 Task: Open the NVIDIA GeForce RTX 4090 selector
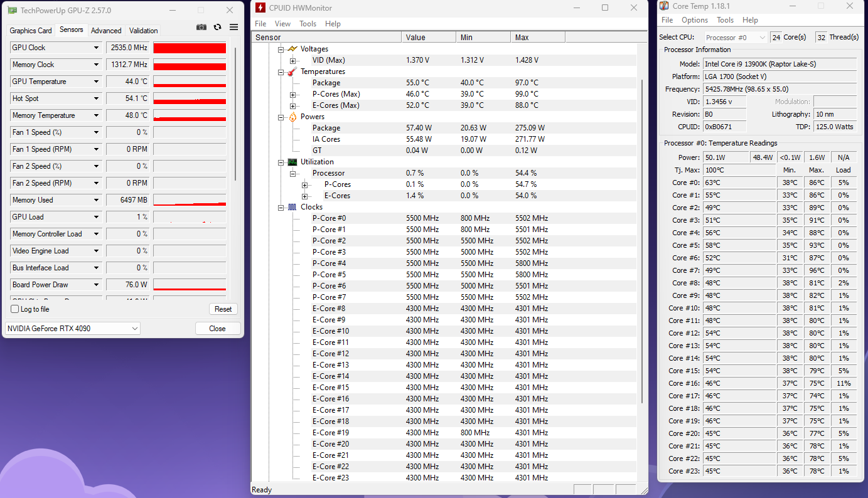click(x=73, y=329)
